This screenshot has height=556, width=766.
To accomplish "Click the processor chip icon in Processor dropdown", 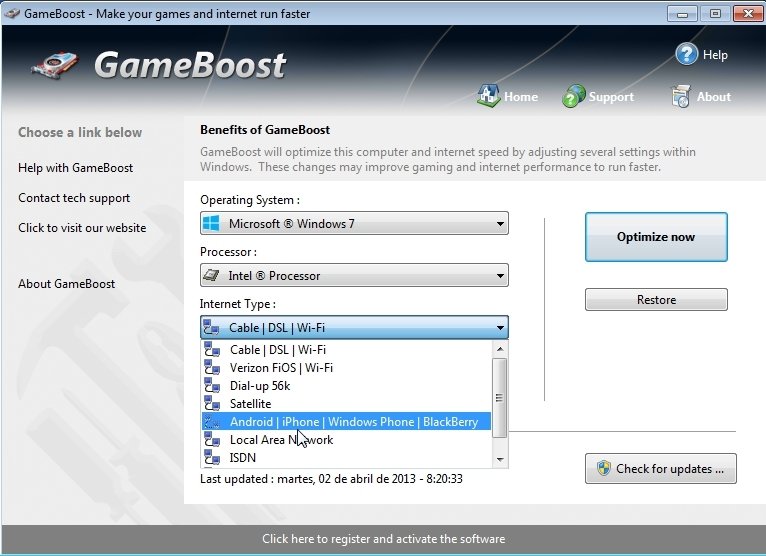I will tap(212, 276).
